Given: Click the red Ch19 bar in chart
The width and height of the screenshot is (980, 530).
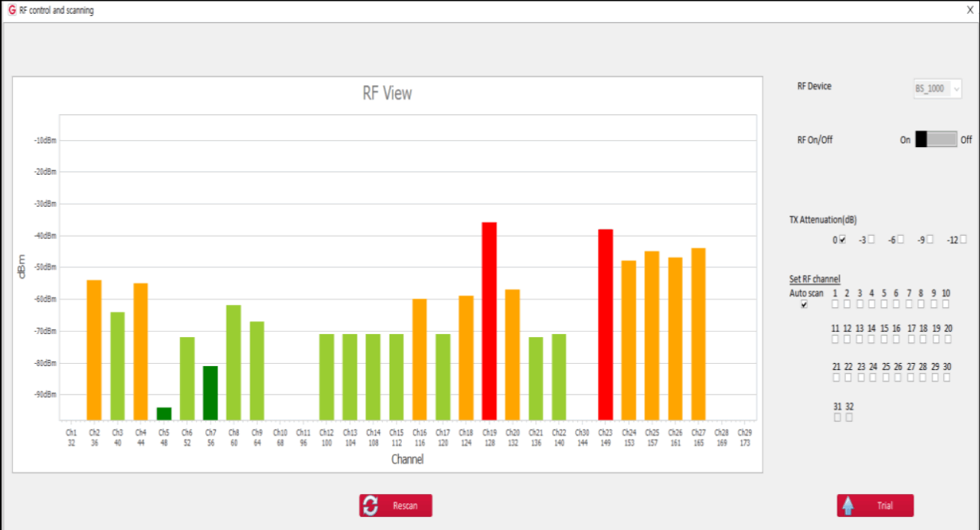Looking at the screenshot, I should click(x=489, y=320).
